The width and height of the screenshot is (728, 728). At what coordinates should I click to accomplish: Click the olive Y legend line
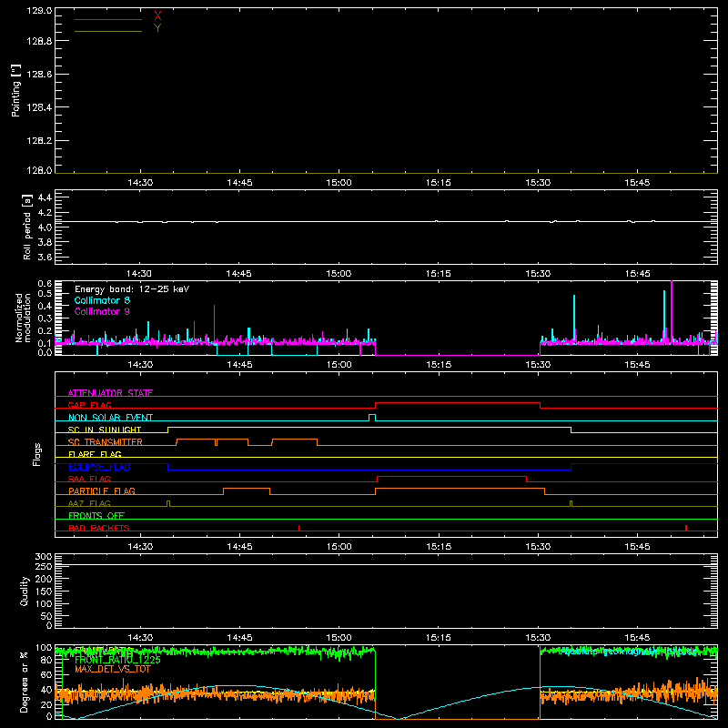click(x=108, y=32)
